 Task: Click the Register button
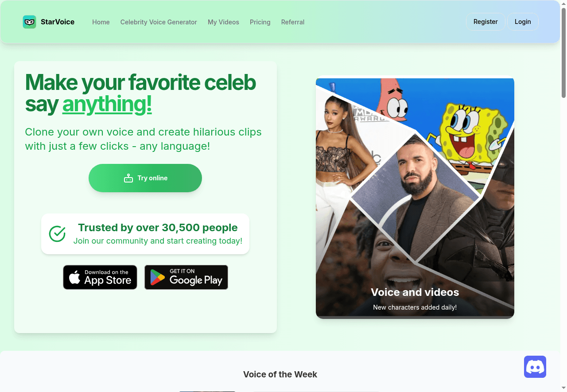[x=485, y=22]
